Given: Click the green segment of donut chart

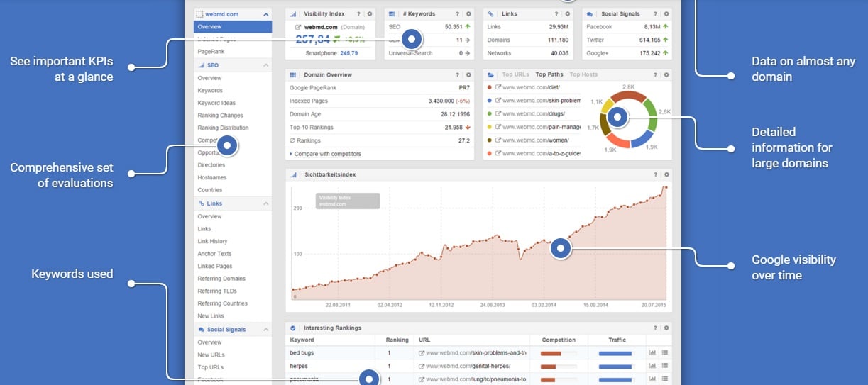Looking at the screenshot, I should click(x=653, y=113).
